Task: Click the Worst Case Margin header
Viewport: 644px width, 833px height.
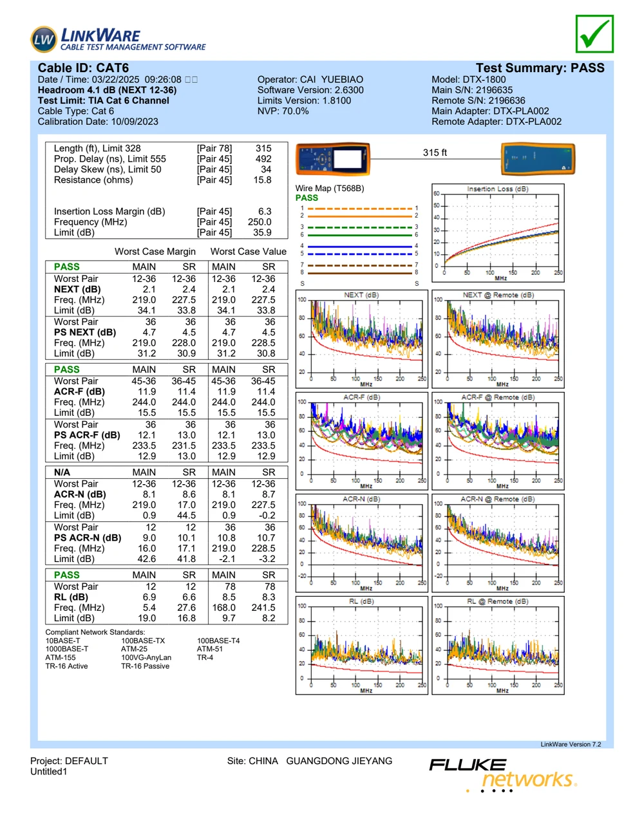Action: 155,251
